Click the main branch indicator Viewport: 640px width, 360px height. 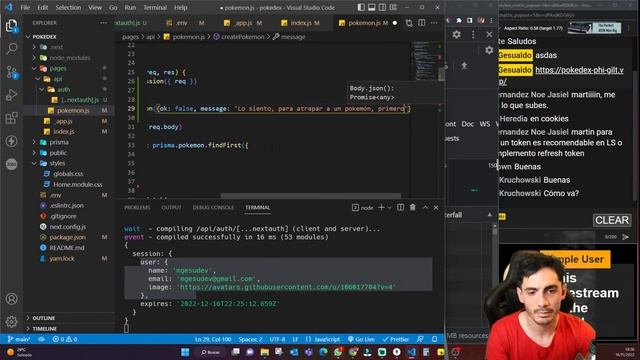coord(19,339)
